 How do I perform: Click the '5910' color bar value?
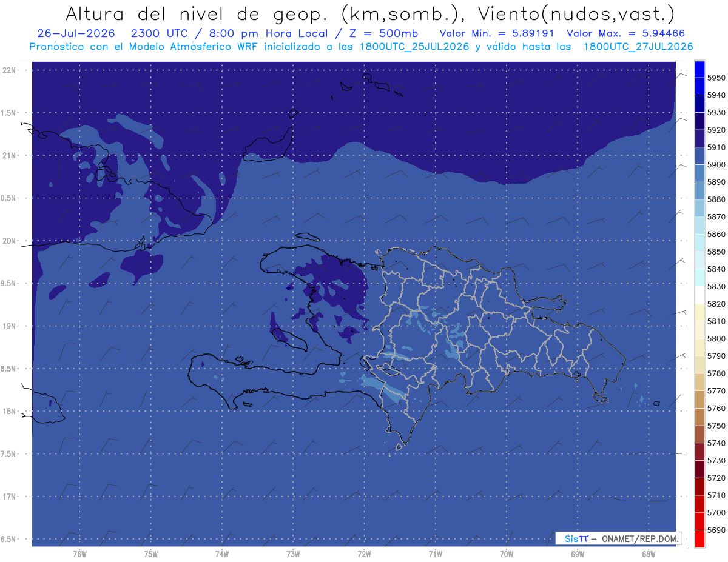pyautogui.click(x=716, y=147)
